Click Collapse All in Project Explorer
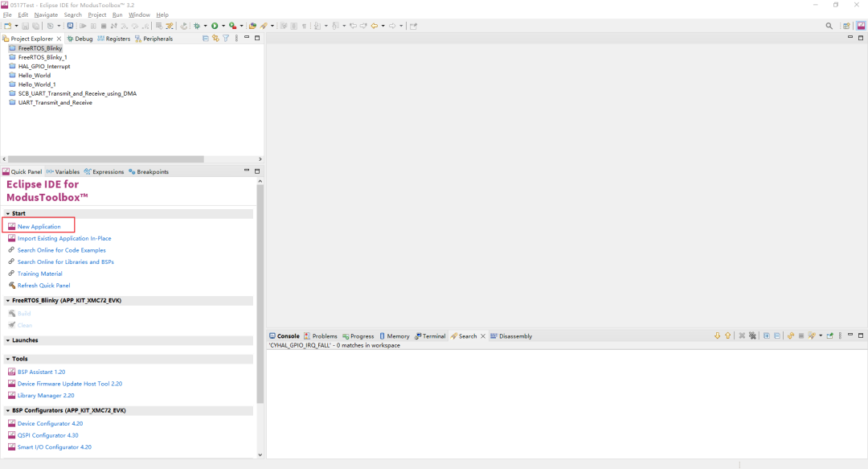This screenshot has width=868, height=469. click(x=206, y=39)
